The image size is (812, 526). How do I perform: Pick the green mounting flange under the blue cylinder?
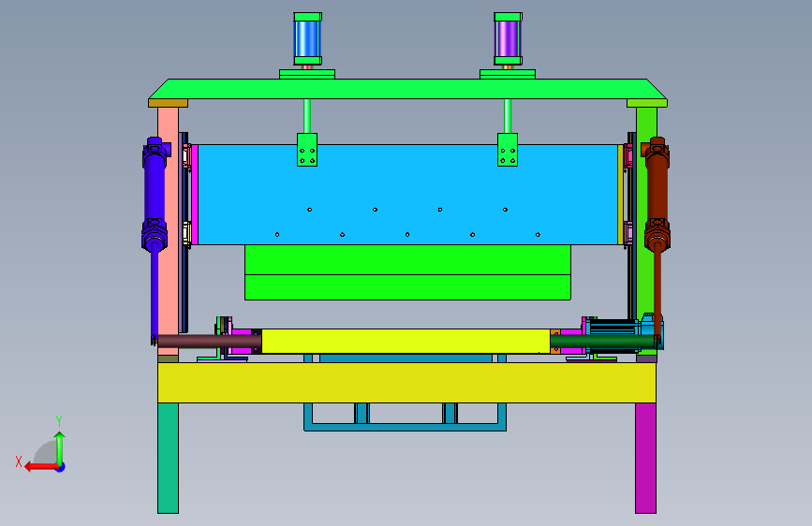click(307, 74)
